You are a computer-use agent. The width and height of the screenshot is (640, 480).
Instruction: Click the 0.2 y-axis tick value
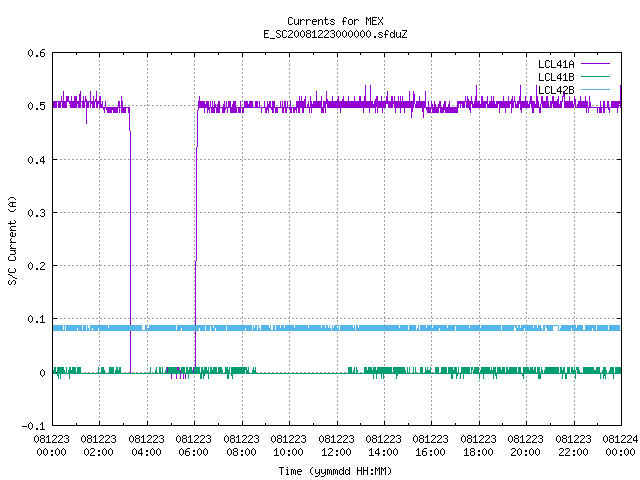36,266
